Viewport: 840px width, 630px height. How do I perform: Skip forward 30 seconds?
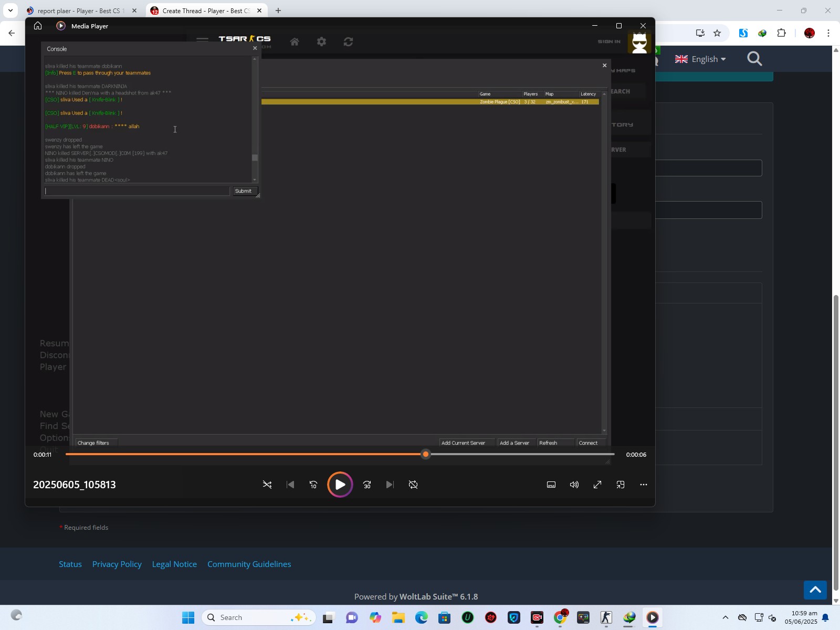pos(367,485)
